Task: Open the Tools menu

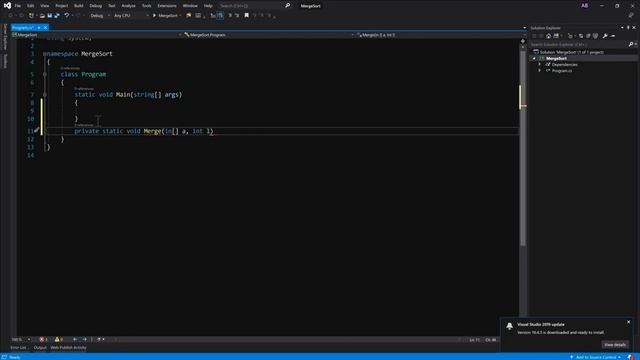Action: coord(147,6)
